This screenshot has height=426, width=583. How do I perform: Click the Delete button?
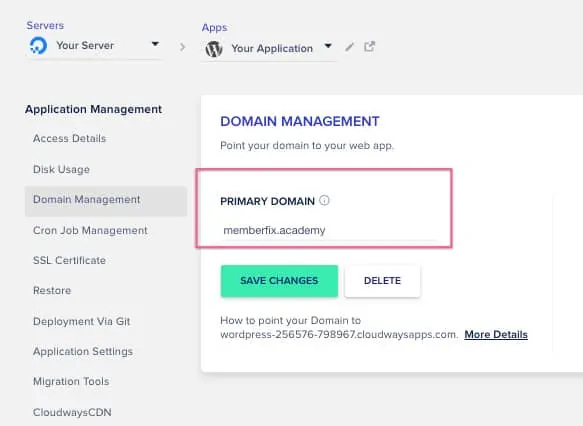click(382, 281)
